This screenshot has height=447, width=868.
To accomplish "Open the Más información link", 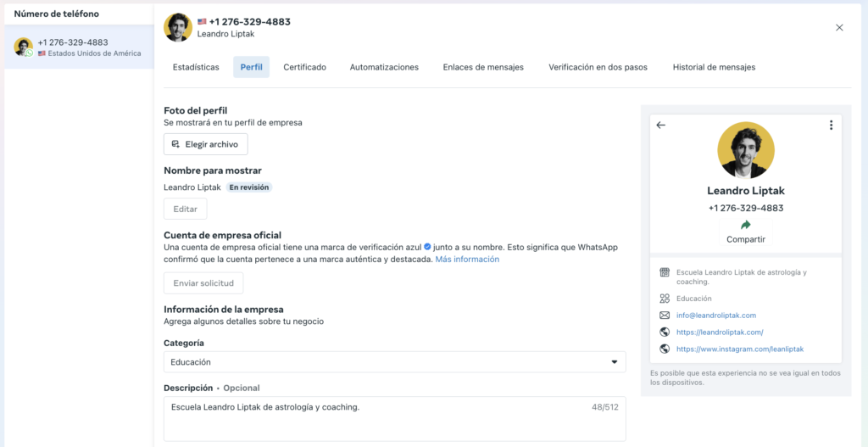I will [467, 260].
